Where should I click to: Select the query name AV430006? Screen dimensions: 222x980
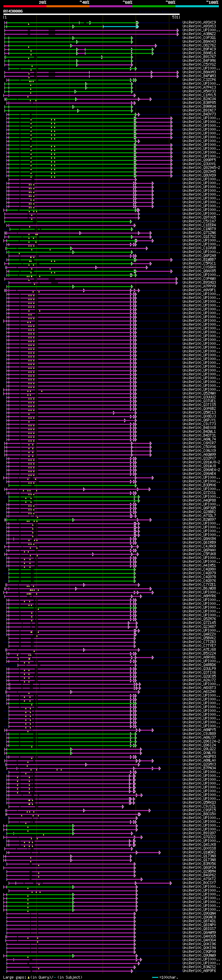[x=13, y=11]
